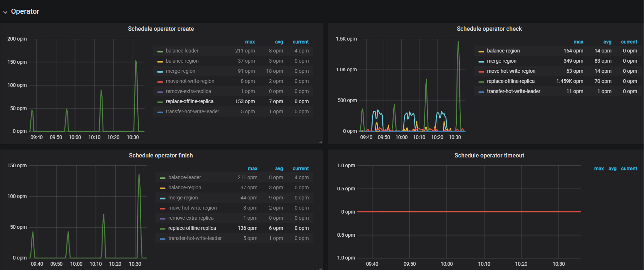Viewport: 644px width, 270px height.
Task: Toggle merge-region series in finish panel
Action: (x=183, y=198)
